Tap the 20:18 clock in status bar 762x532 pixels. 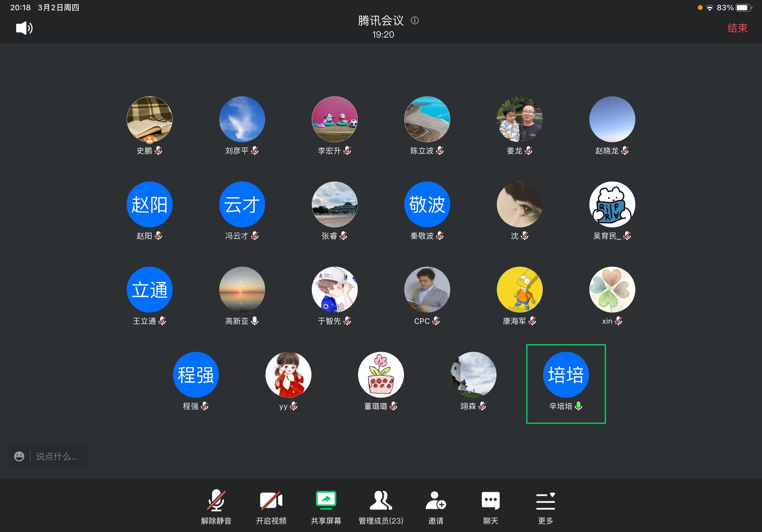[20, 7]
